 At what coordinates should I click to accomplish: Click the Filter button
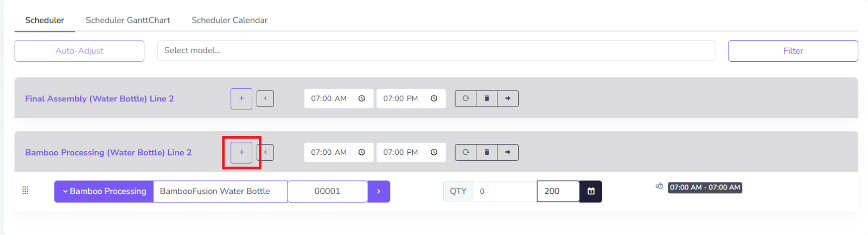point(793,51)
